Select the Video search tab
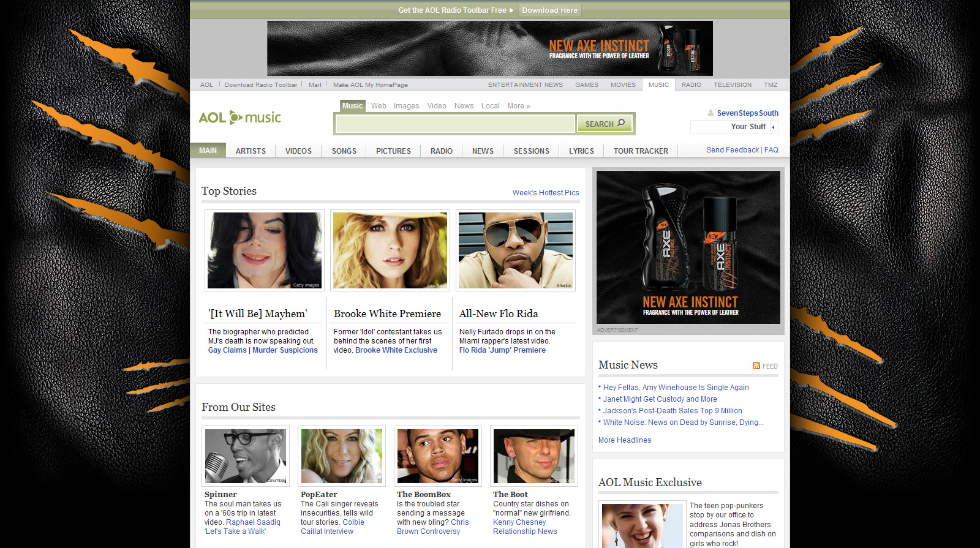The height and width of the screenshot is (548, 980). tap(437, 106)
